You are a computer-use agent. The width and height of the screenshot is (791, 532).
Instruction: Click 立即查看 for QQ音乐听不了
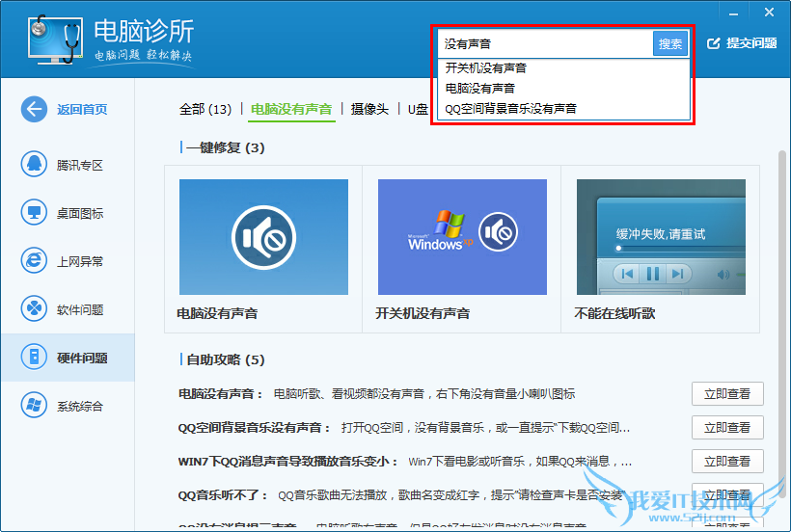coord(727,494)
